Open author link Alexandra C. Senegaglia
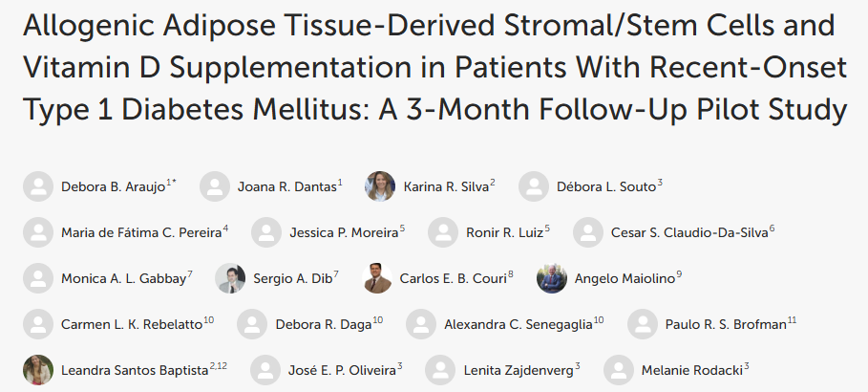868x392 pixels. coord(519,324)
